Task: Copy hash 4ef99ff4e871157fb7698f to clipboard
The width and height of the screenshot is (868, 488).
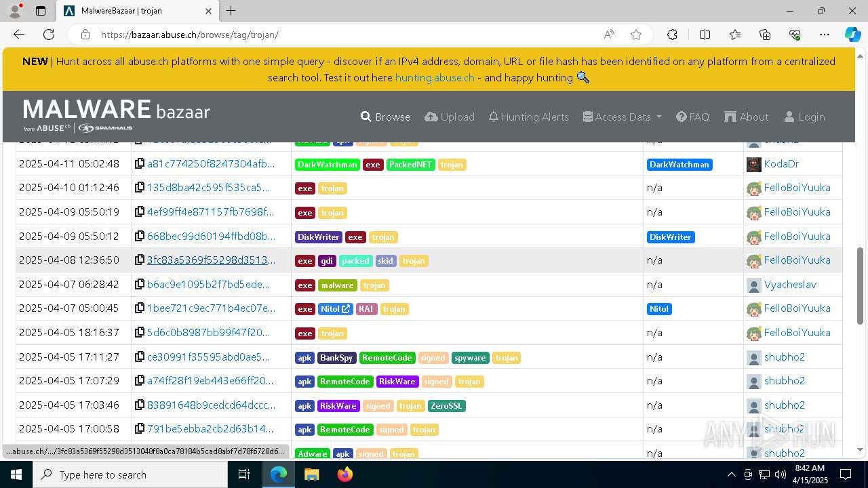Action: click(x=140, y=212)
